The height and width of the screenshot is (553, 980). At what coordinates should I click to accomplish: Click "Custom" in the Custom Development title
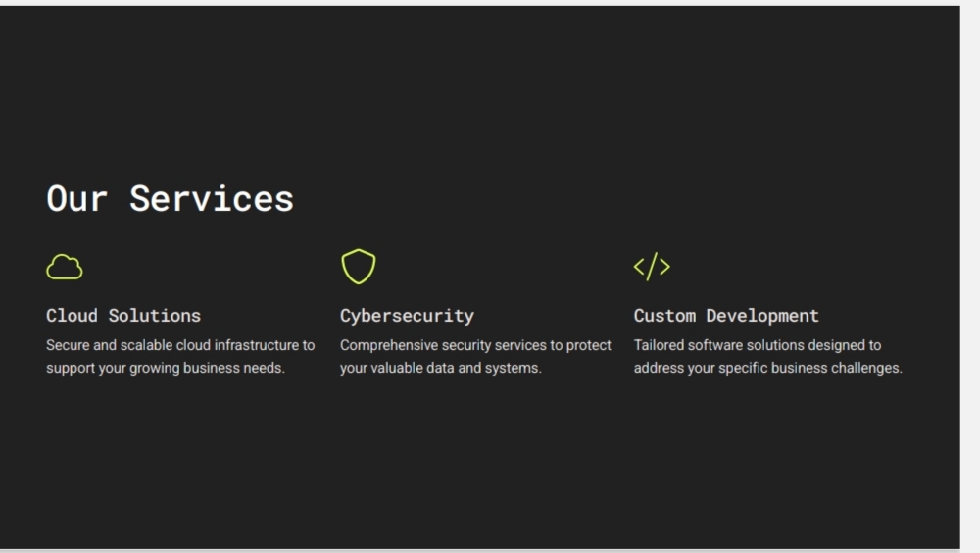(664, 316)
